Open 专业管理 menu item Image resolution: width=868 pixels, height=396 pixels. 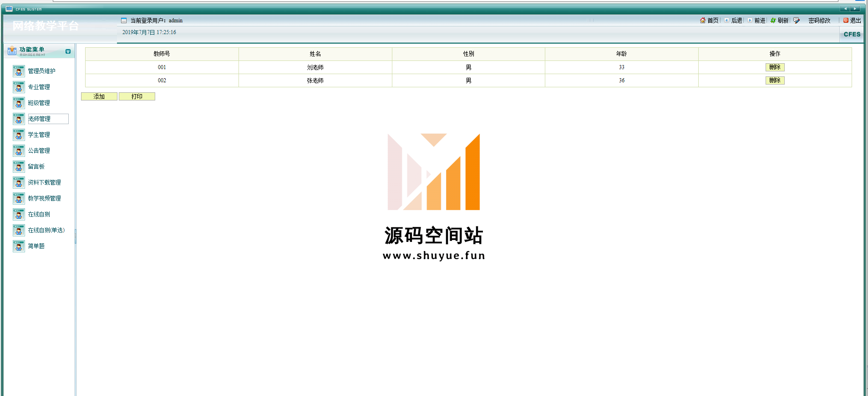tap(39, 87)
